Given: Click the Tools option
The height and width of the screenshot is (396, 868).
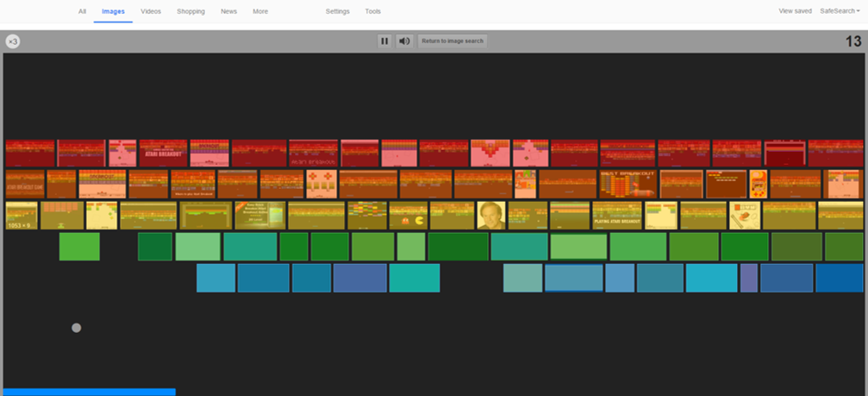Looking at the screenshot, I should 372,11.
